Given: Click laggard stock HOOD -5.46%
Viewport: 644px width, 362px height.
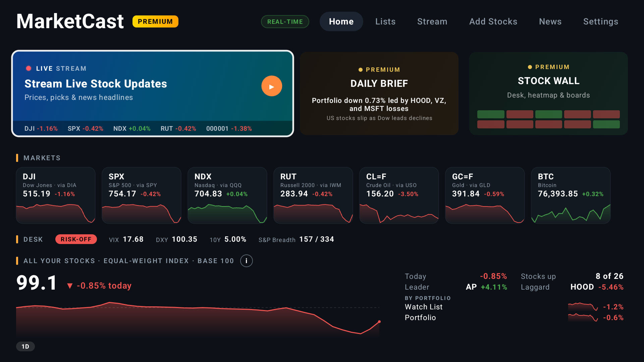Looking at the screenshot, I should (x=597, y=287).
